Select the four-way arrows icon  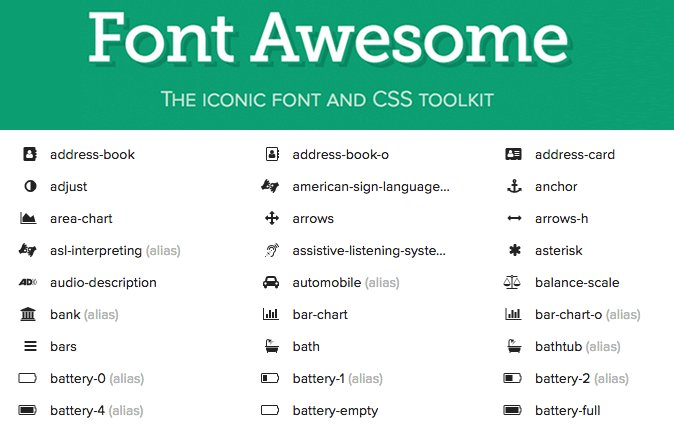(x=272, y=218)
